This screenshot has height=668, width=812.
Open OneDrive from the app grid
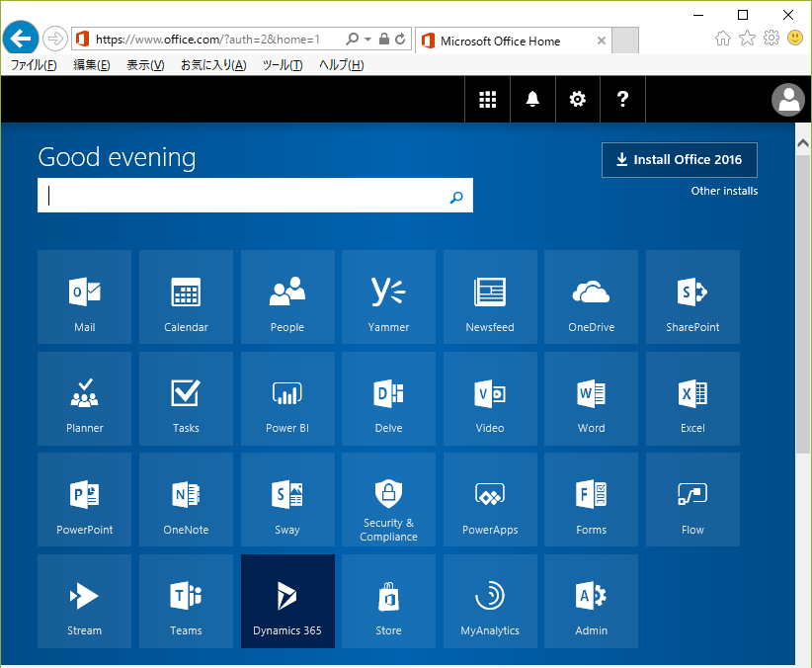click(x=591, y=296)
